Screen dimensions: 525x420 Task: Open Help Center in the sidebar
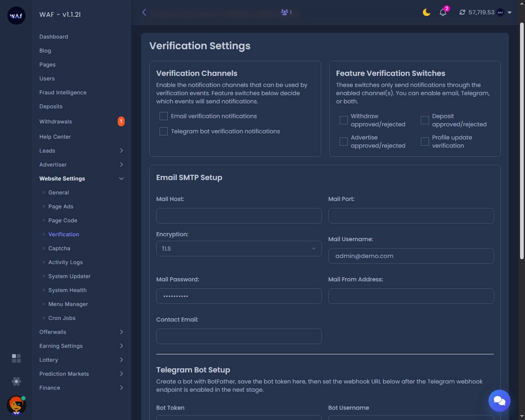pos(55,137)
